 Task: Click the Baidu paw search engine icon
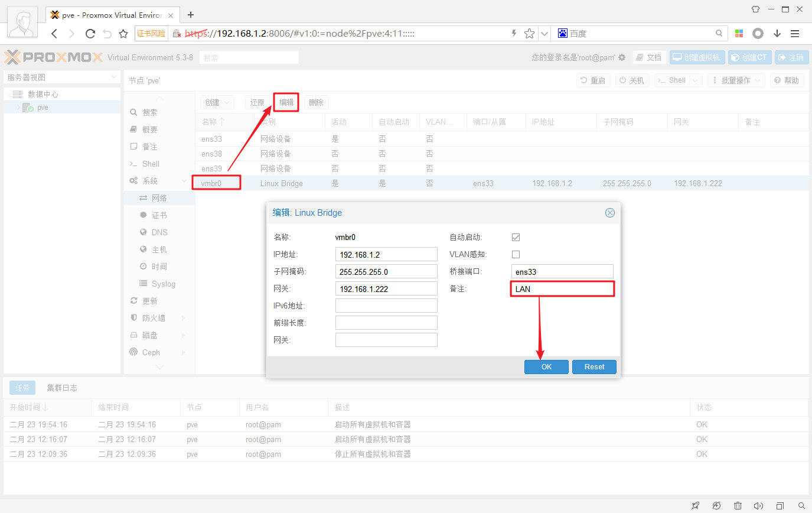click(563, 34)
